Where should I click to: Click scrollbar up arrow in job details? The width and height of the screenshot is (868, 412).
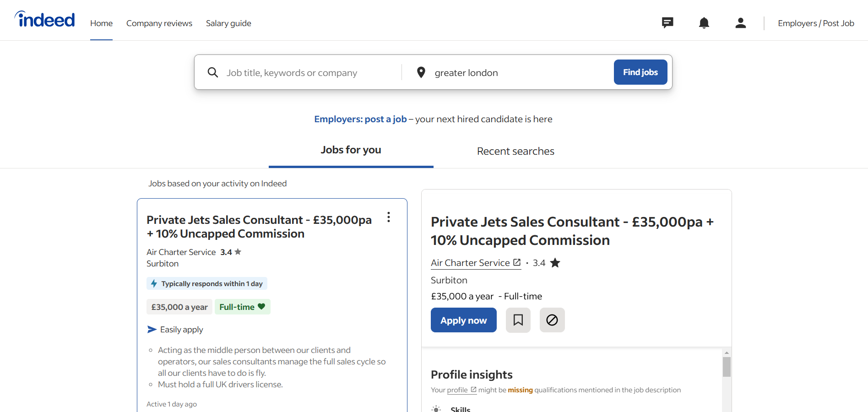click(727, 352)
